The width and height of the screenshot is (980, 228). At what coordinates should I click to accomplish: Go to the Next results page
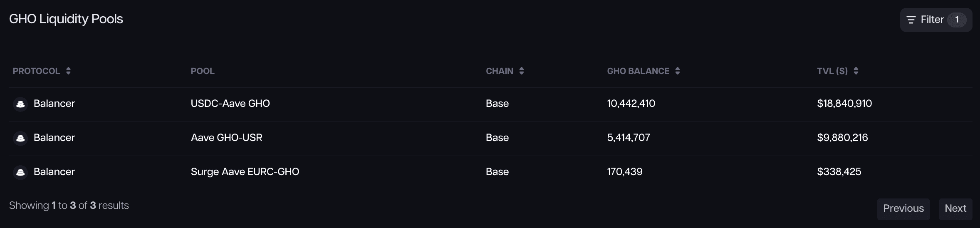pos(955,208)
